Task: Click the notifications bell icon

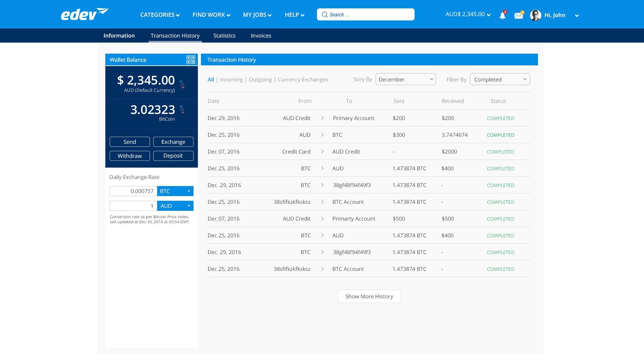Action: pos(502,15)
